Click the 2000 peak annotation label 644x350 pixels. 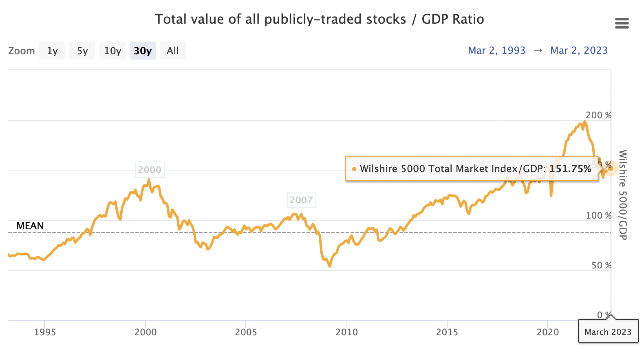tap(150, 170)
